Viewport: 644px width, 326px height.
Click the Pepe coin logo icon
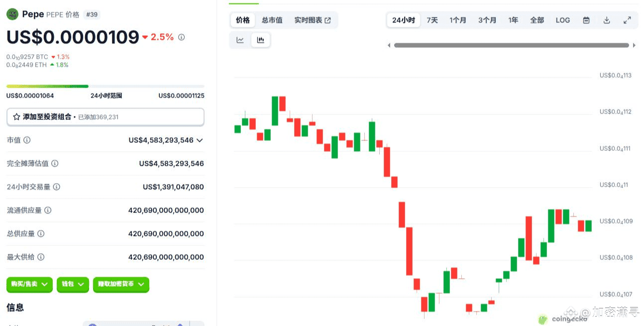click(x=12, y=14)
